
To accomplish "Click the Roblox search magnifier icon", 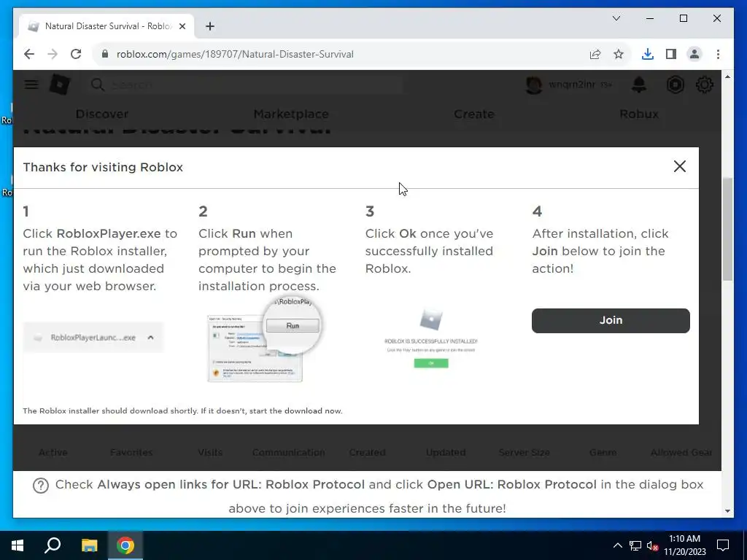I will click(97, 85).
